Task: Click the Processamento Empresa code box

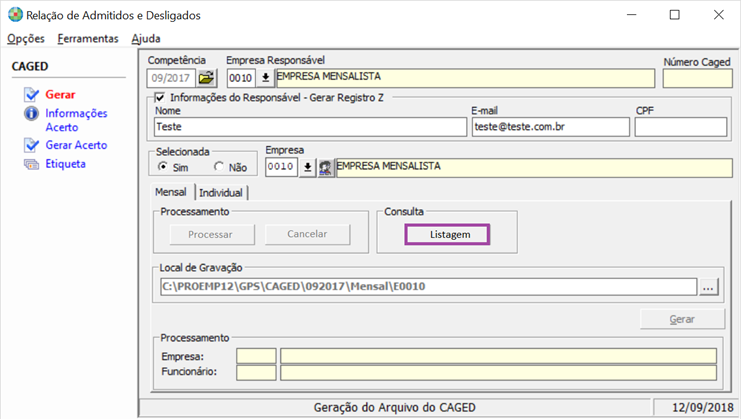Action: tap(256, 356)
